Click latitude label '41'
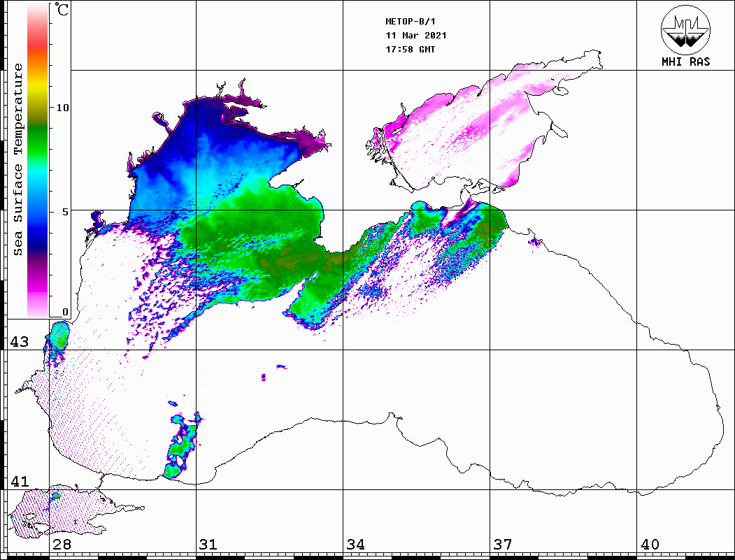This screenshot has height=560, width=735. point(20,482)
